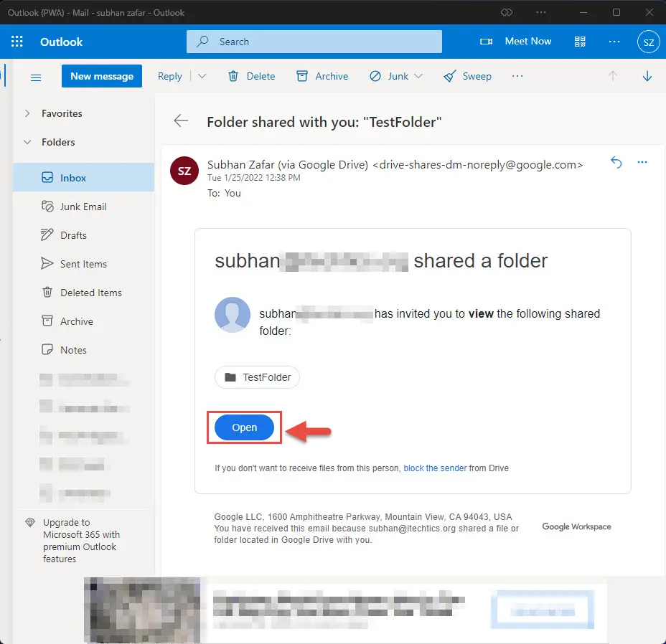
Task: Expand the Favorites section
Action: [x=27, y=113]
